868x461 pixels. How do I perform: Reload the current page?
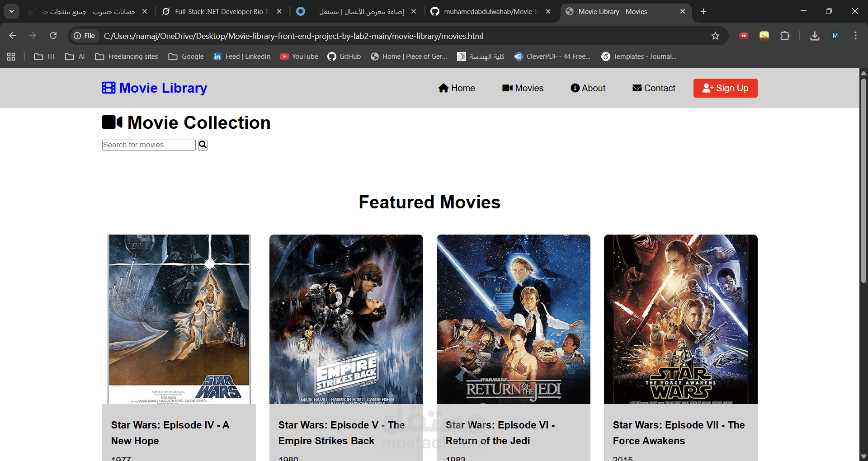[53, 36]
